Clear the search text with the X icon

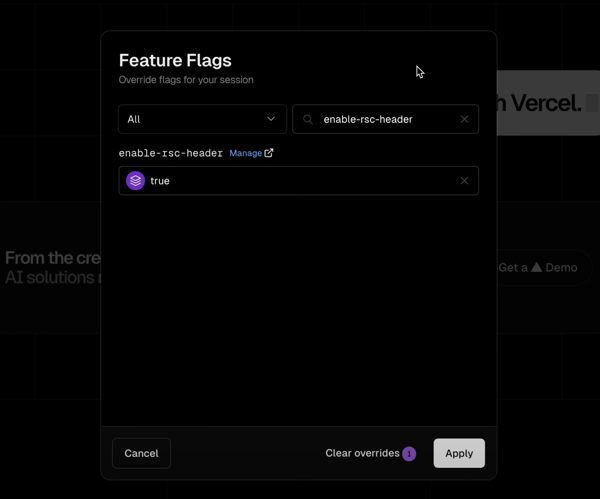click(x=464, y=119)
